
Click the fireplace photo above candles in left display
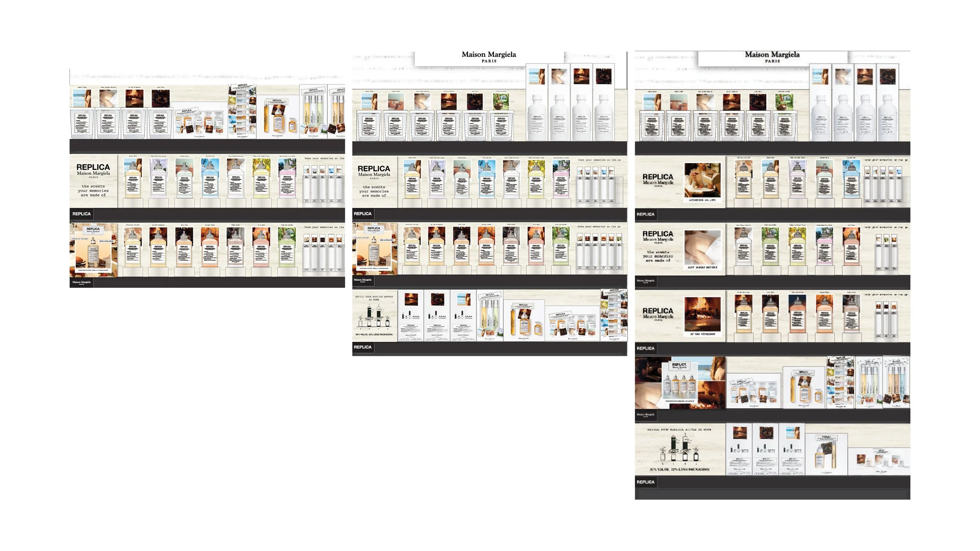pos(134,98)
